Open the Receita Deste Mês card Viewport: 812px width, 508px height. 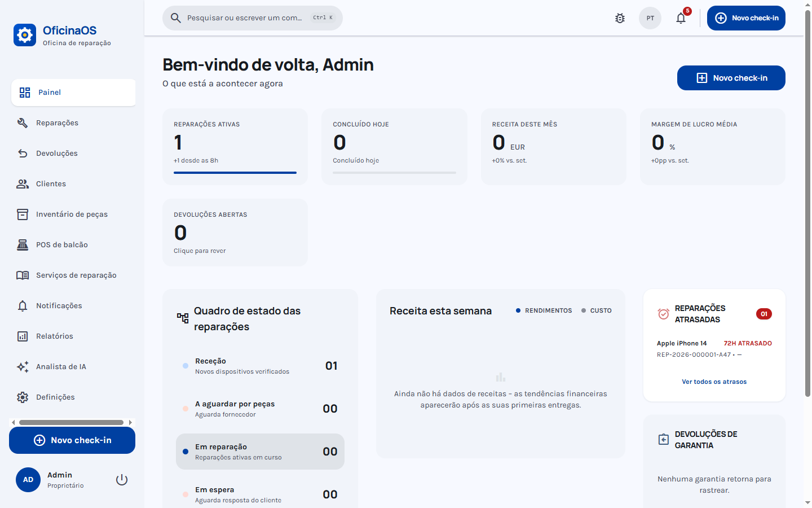coord(554,147)
